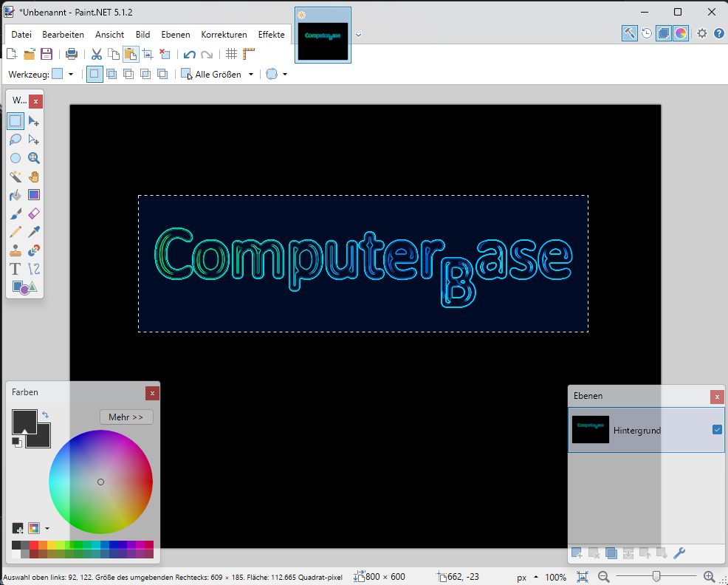The image size is (728, 585).
Task: Crop image to selection icon
Action: (x=148, y=54)
